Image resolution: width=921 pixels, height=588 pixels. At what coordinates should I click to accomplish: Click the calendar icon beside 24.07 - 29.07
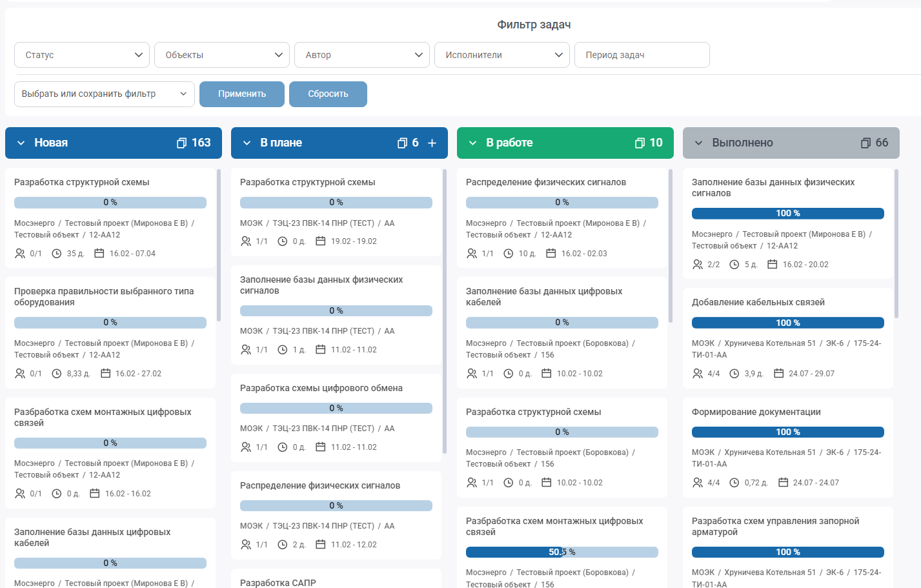tap(778, 374)
